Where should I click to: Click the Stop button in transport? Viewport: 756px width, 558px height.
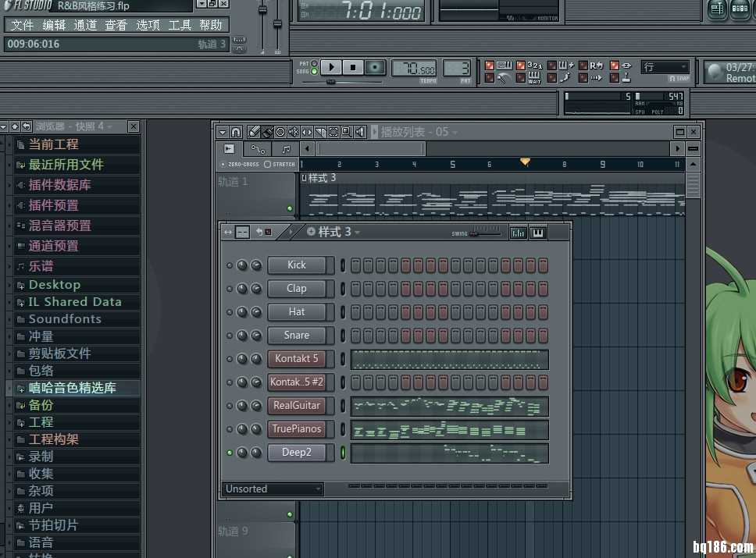point(353,68)
